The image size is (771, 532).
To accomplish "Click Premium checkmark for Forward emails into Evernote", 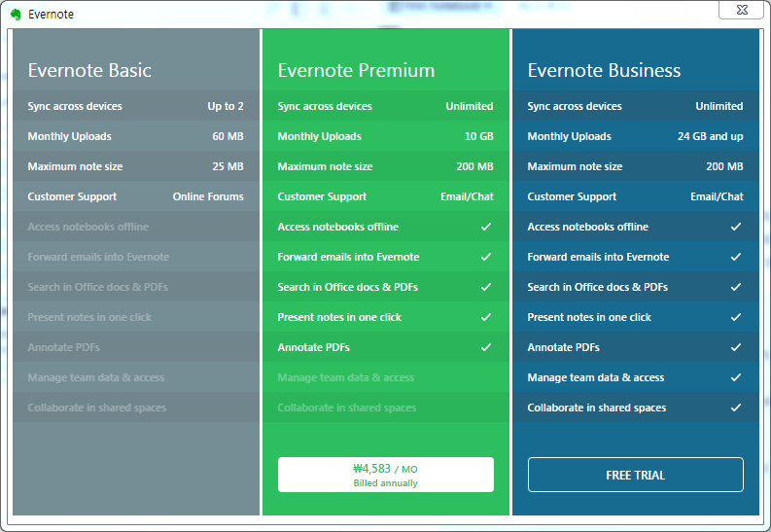I will (486, 257).
